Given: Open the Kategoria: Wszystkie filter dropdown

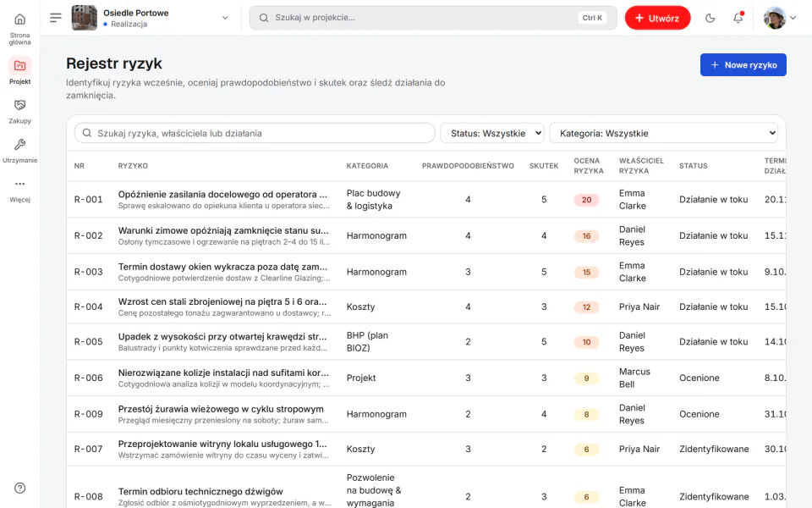Looking at the screenshot, I should pyautogui.click(x=663, y=133).
